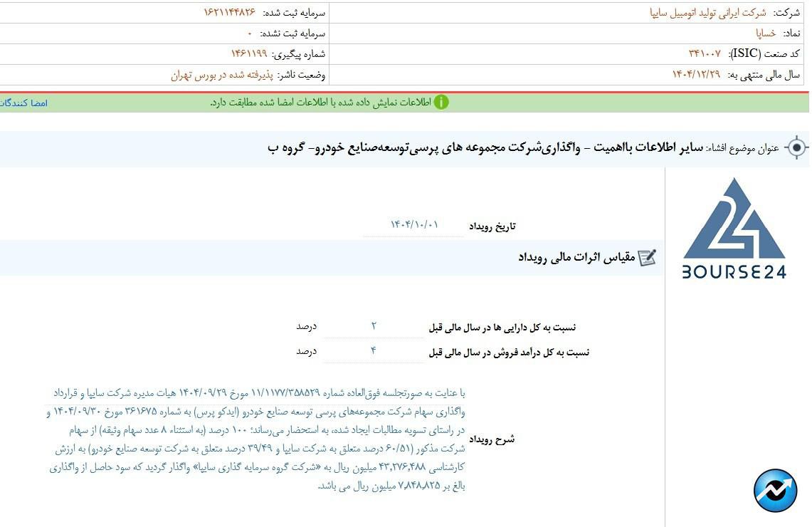This screenshot has width=812, height=527.
Task: Select the symbol خسایا
Action: (766, 33)
